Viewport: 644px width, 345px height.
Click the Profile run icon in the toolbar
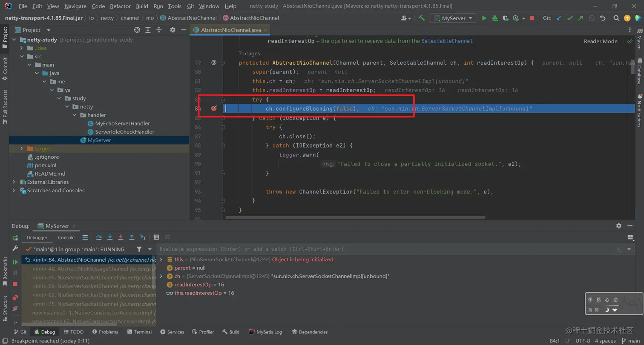(517, 18)
